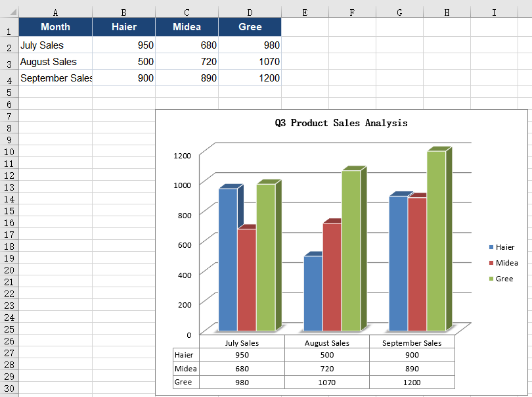The image size is (532, 397).
Task: Click the August Sales chart data table heading
Action: (326, 343)
